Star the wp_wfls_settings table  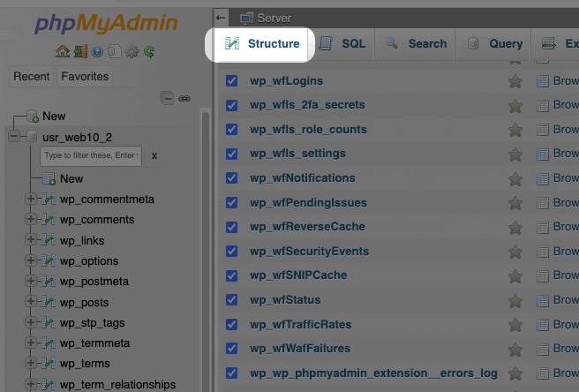click(x=515, y=155)
